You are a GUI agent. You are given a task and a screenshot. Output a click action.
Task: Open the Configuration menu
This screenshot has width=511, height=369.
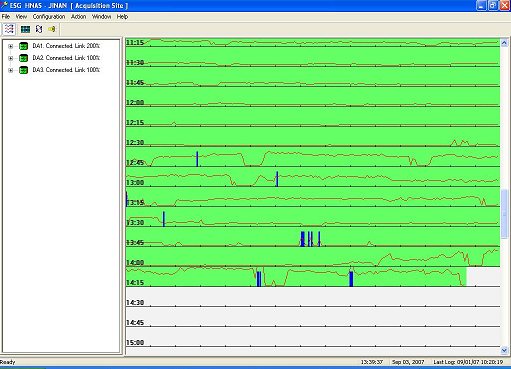pos(49,17)
